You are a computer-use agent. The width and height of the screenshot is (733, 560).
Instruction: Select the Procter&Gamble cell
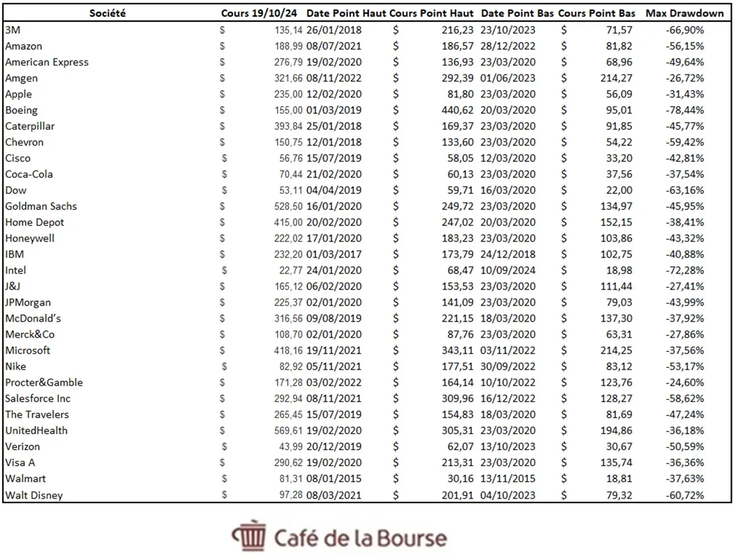44,382
